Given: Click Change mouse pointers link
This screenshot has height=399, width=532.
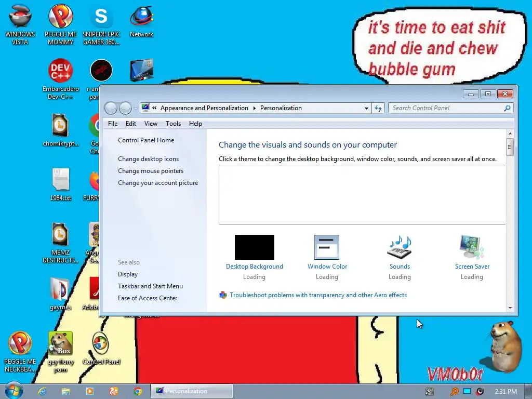Looking at the screenshot, I should [x=151, y=170].
